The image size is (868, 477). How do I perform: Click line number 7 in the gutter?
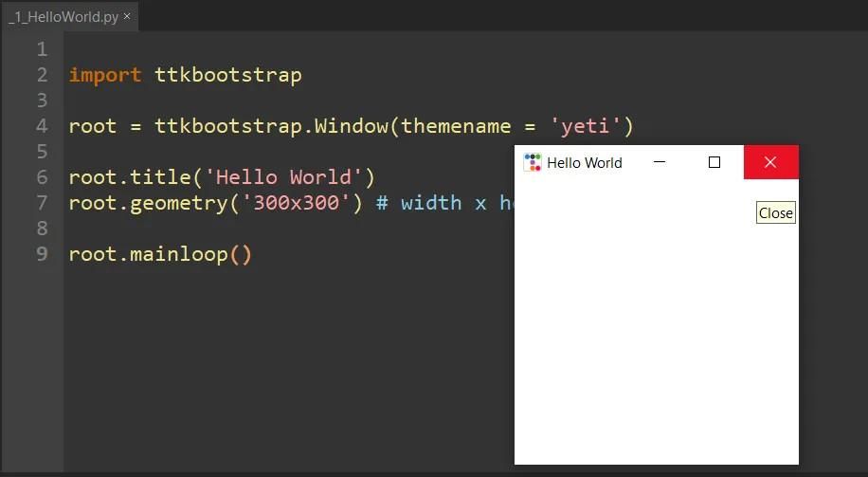click(x=42, y=203)
